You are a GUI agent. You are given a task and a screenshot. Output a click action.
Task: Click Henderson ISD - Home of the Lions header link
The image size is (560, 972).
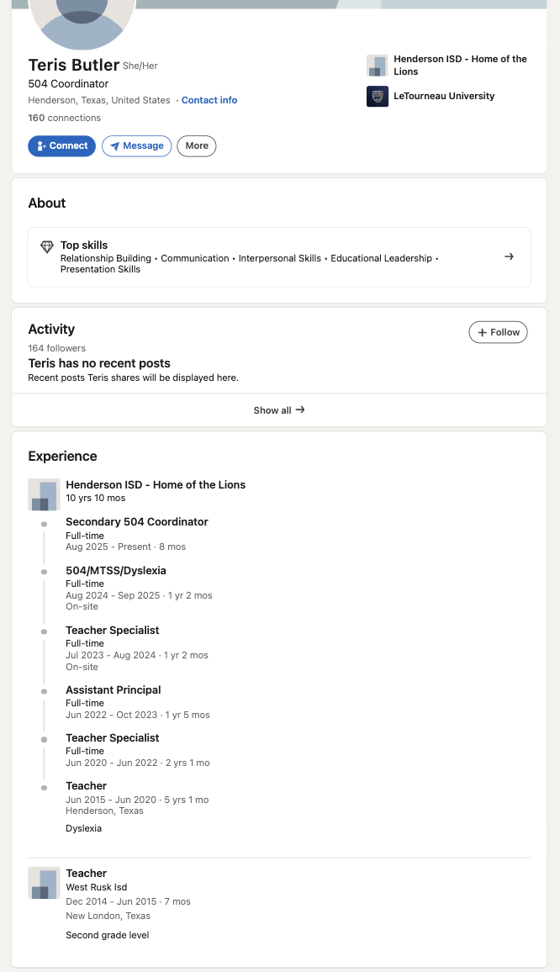[460, 65]
